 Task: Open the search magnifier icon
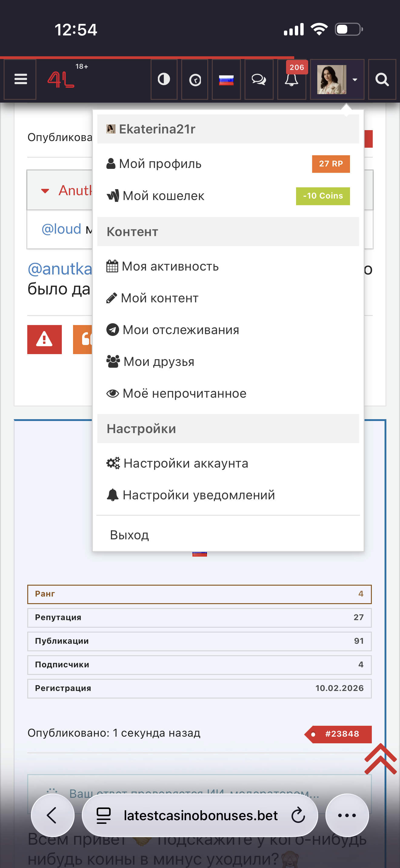click(382, 80)
